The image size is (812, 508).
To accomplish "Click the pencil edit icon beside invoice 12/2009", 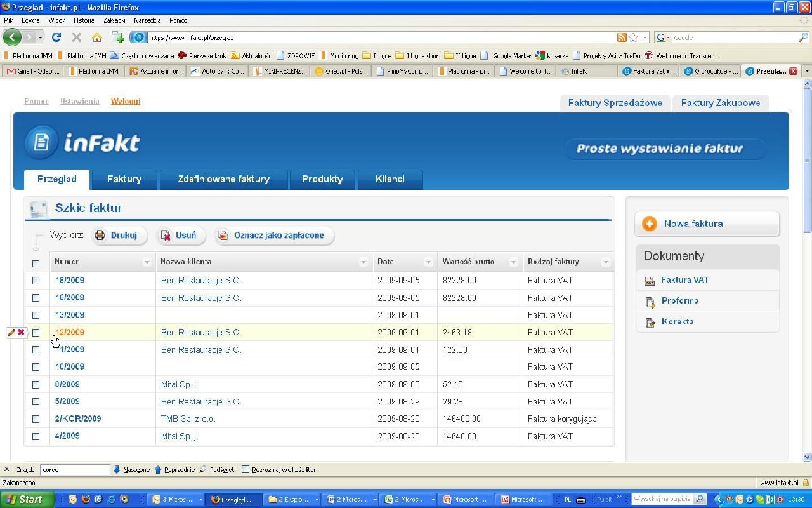I will coord(11,332).
